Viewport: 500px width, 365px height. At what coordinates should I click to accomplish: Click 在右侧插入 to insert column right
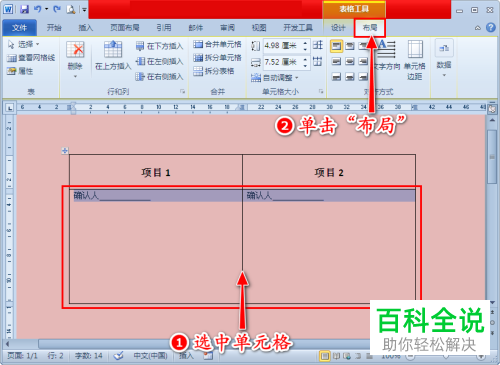pos(160,77)
